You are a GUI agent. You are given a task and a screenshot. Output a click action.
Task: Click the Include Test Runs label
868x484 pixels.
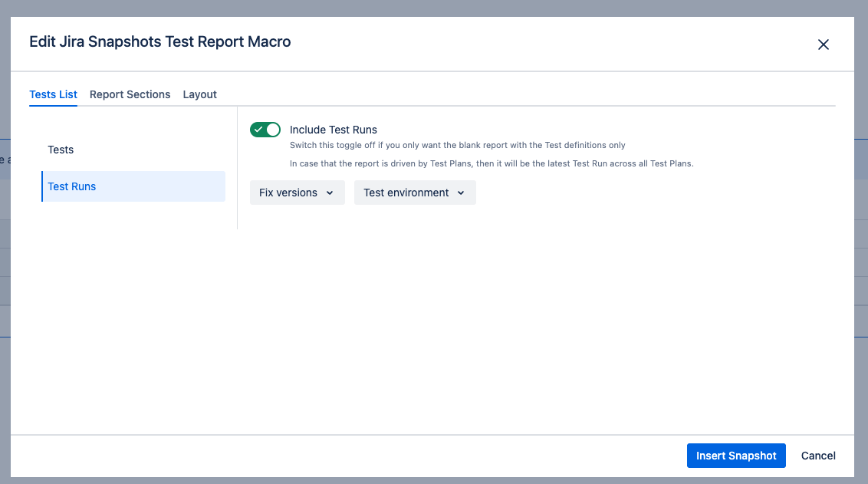tap(334, 130)
